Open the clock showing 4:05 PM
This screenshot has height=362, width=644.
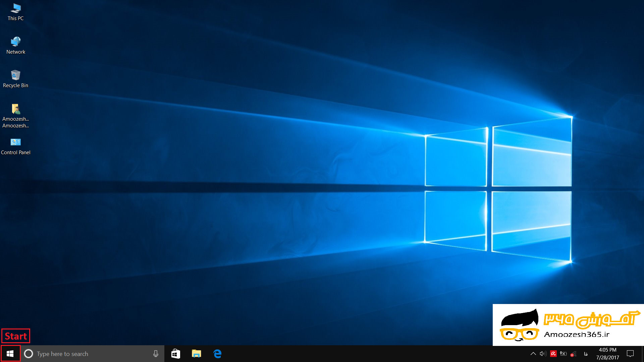(x=607, y=354)
